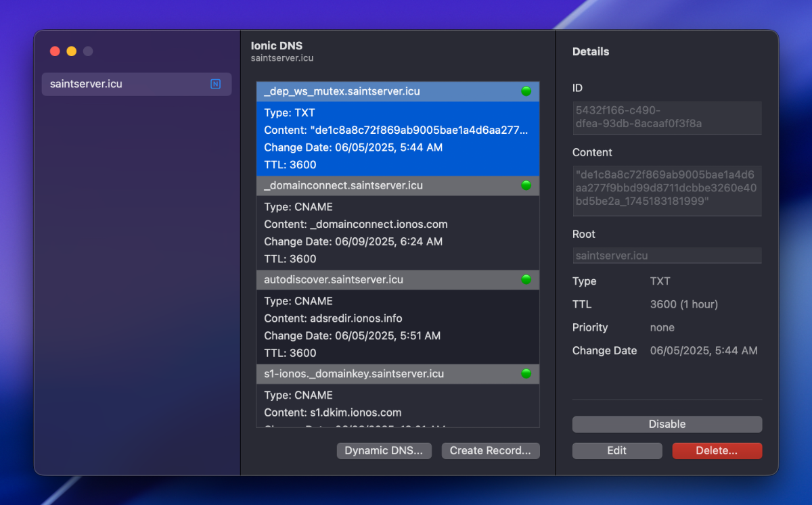Screen dimensions: 812x505
Task: Click the ID field in Details
Action: (x=667, y=118)
